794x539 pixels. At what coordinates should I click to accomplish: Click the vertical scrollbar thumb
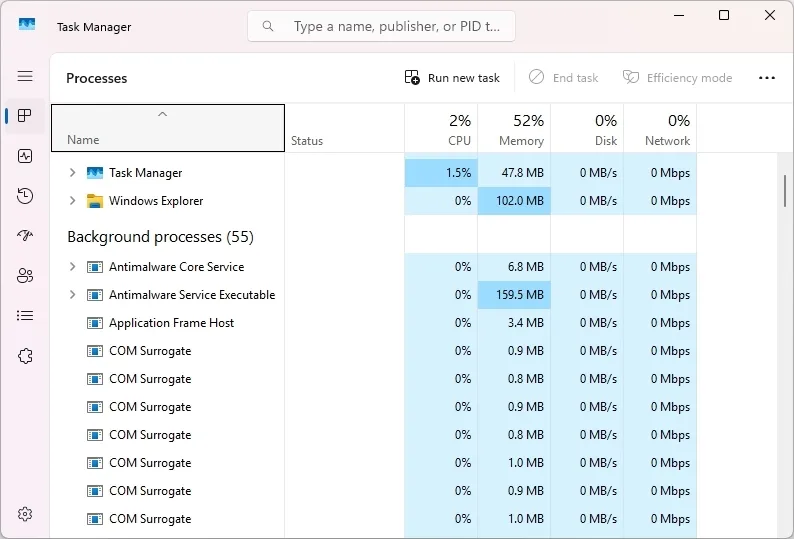click(x=785, y=190)
